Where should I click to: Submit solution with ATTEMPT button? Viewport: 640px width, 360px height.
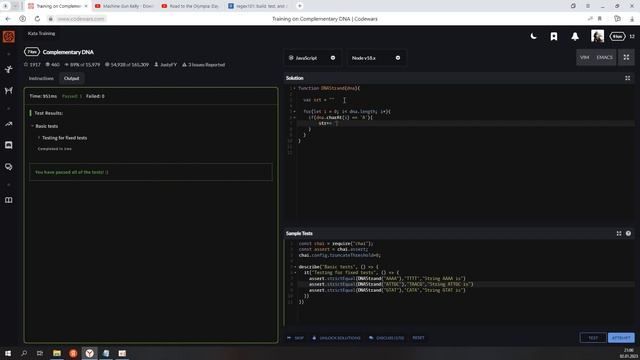point(621,338)
